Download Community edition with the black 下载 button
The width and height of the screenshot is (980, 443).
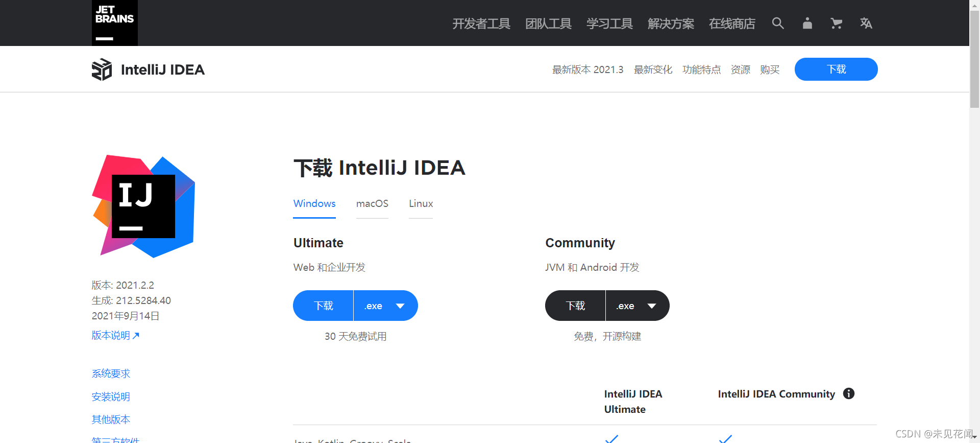tap(575, 306)
